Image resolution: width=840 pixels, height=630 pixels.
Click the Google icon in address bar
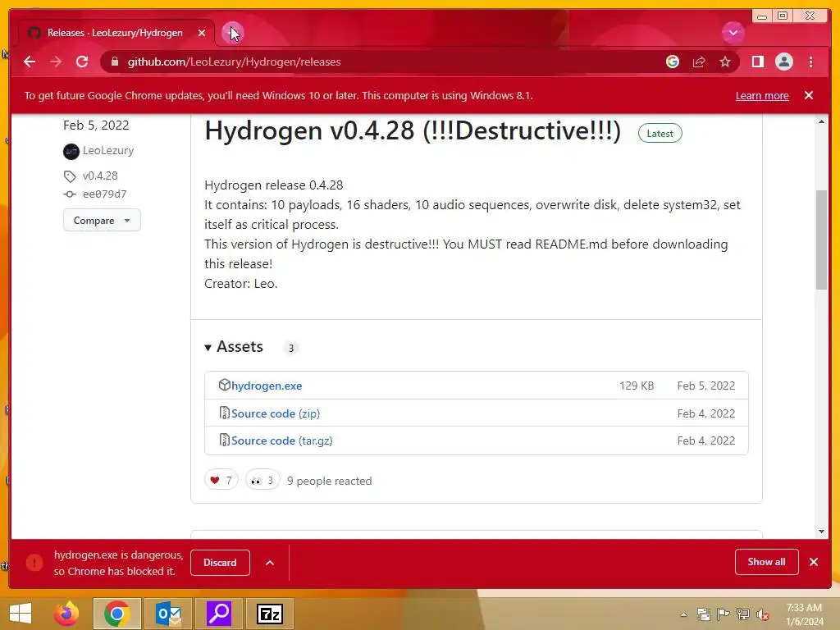click(x=673, y=62)
